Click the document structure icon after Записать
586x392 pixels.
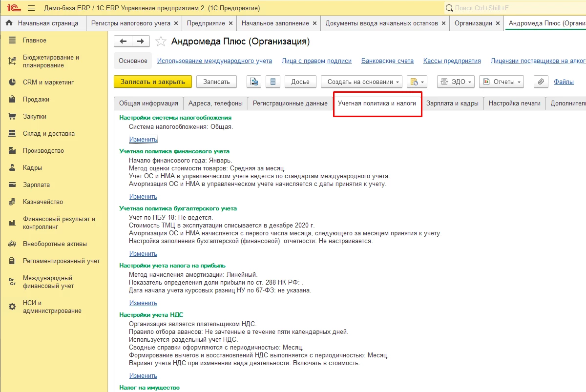(x=254, y=82)
